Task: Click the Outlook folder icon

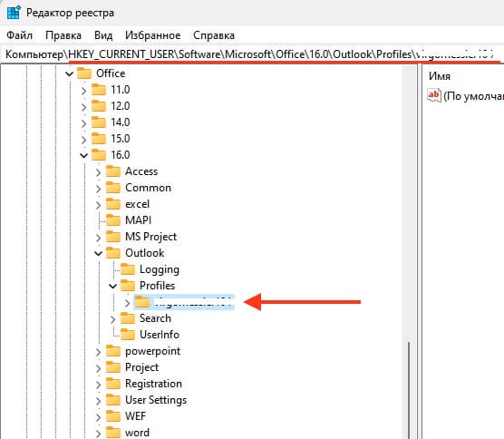Action: click(113, 253)
